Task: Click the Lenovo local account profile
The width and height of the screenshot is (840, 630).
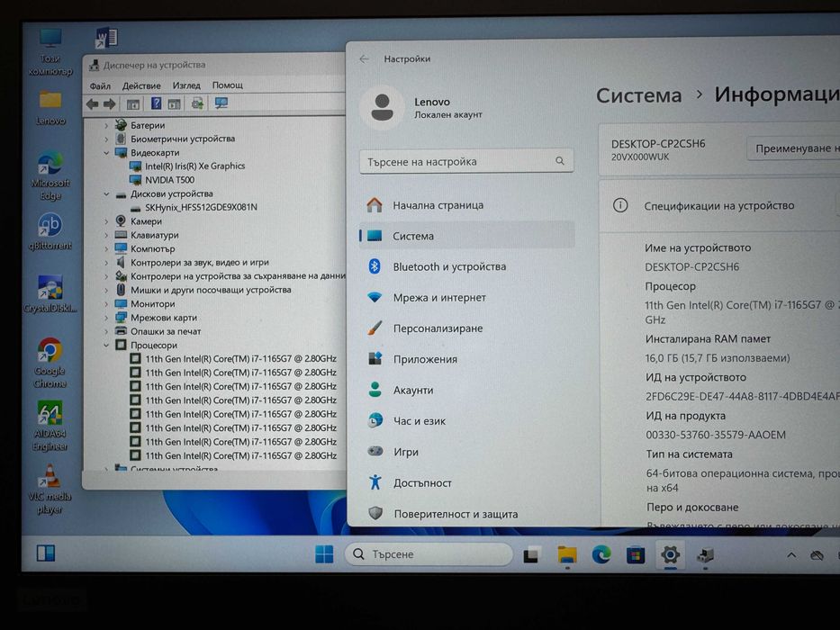Action: (423, 108)
